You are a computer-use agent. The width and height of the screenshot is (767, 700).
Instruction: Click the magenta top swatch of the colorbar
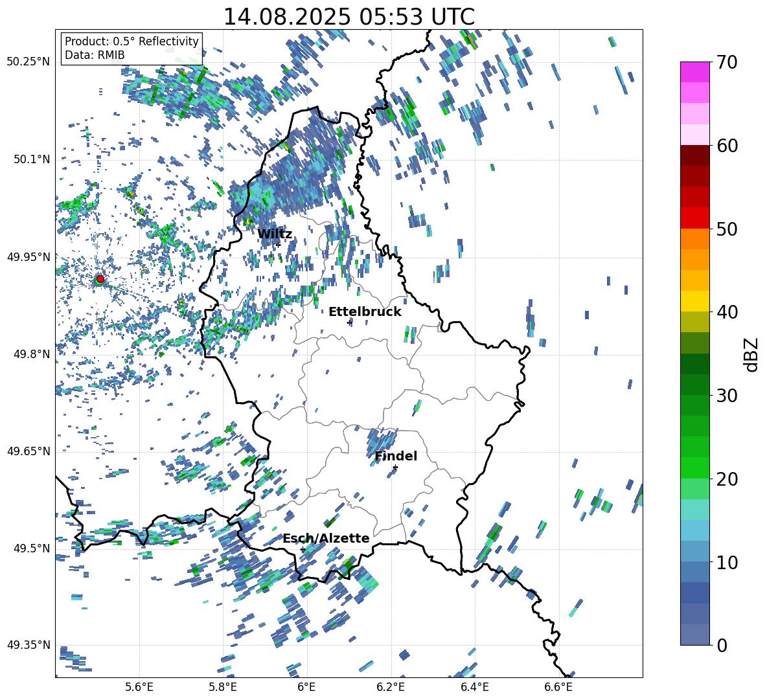coord(695,73)
